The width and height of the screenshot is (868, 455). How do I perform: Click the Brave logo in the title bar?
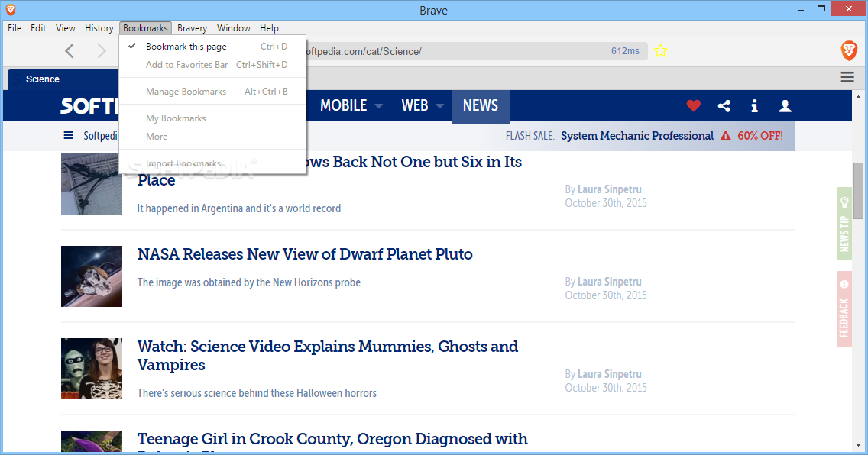click(x=11, y=9)
